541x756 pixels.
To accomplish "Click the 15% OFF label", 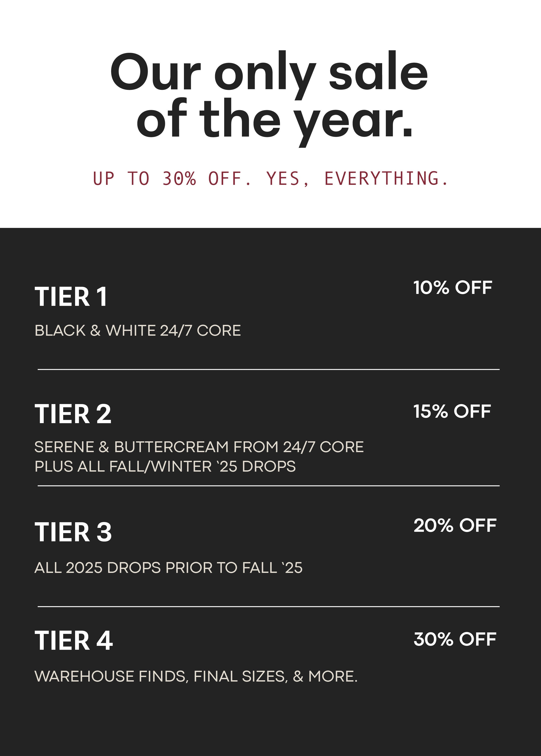I will tap(452, 411).
